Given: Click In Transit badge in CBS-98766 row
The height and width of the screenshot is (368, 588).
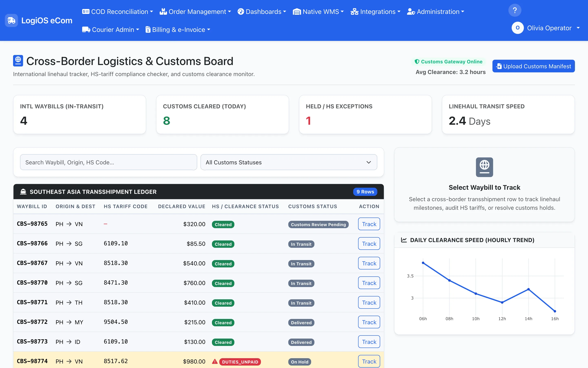Looking at the screenshot, I should pyautogui.click(x=301, y=244).
